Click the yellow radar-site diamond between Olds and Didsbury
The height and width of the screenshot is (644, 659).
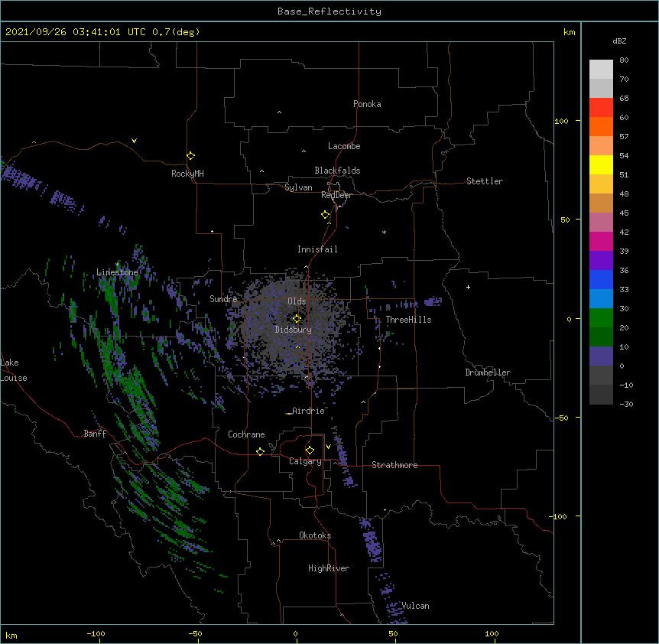[x=297, y=318]
